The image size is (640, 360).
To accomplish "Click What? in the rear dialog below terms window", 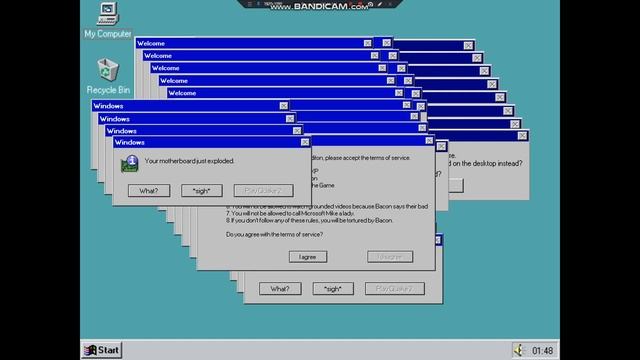I will [x=280, y=289].
